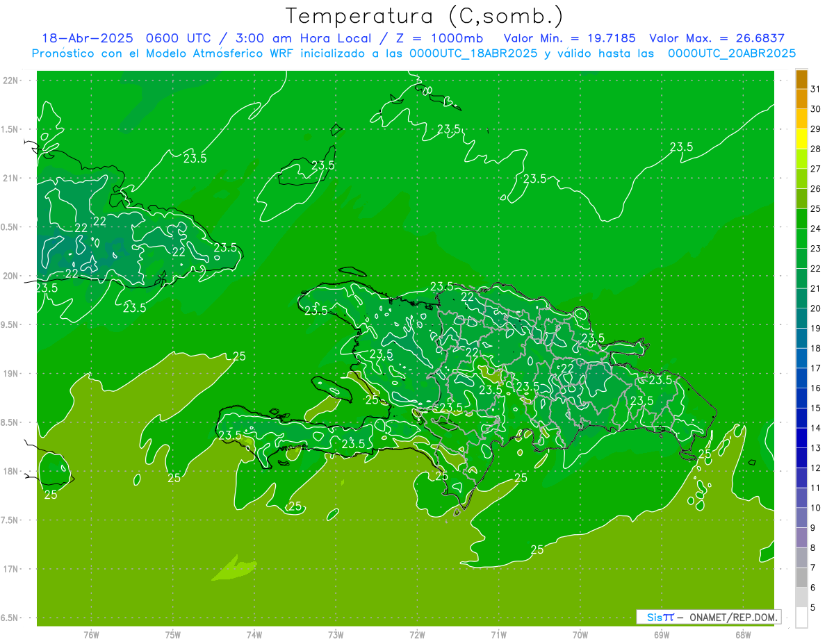This screenshot has width=834, height=644.
Task: Click the orange swatch between 30 and 31
Action: coord(801,99)
